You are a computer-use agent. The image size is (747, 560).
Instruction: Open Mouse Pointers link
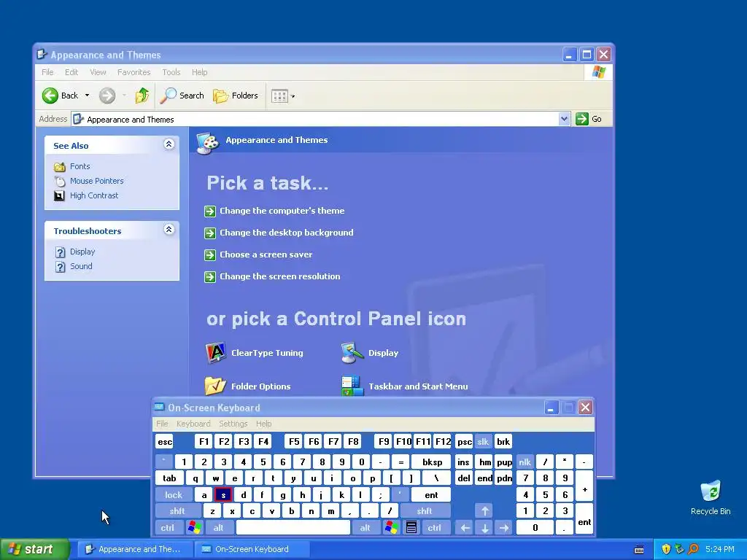click(97, 181)
